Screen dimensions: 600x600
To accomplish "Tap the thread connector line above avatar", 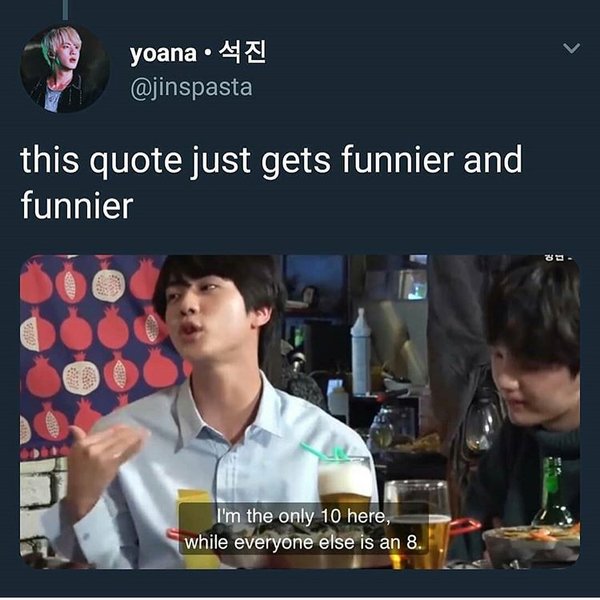I will tap(65, 10).
